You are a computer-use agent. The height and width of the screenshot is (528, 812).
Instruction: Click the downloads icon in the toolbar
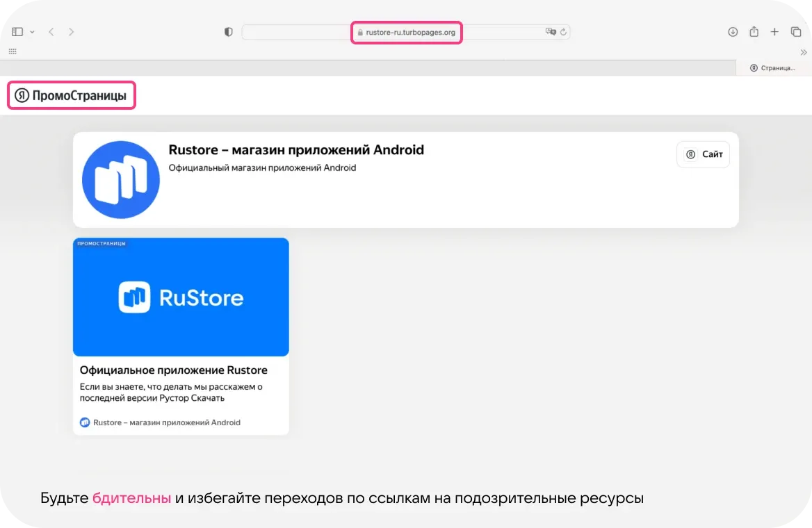coord(733,31)
